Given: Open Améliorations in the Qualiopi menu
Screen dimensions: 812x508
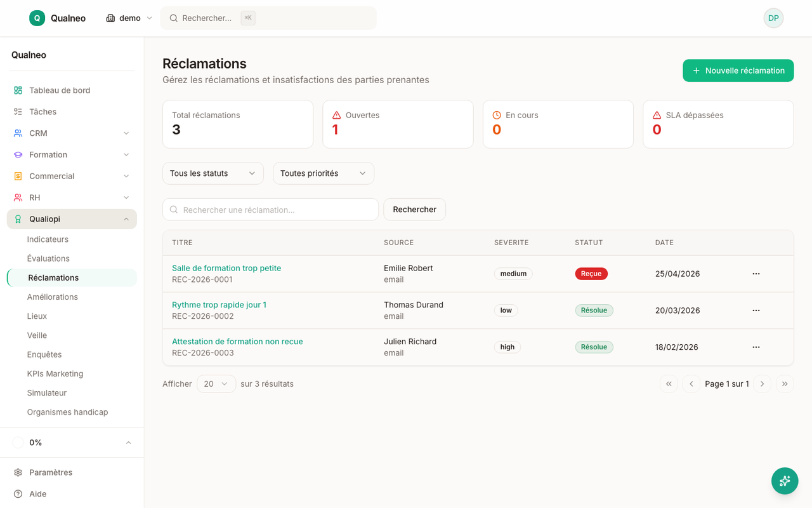Looking at the screenshot, I should (53, 297).
